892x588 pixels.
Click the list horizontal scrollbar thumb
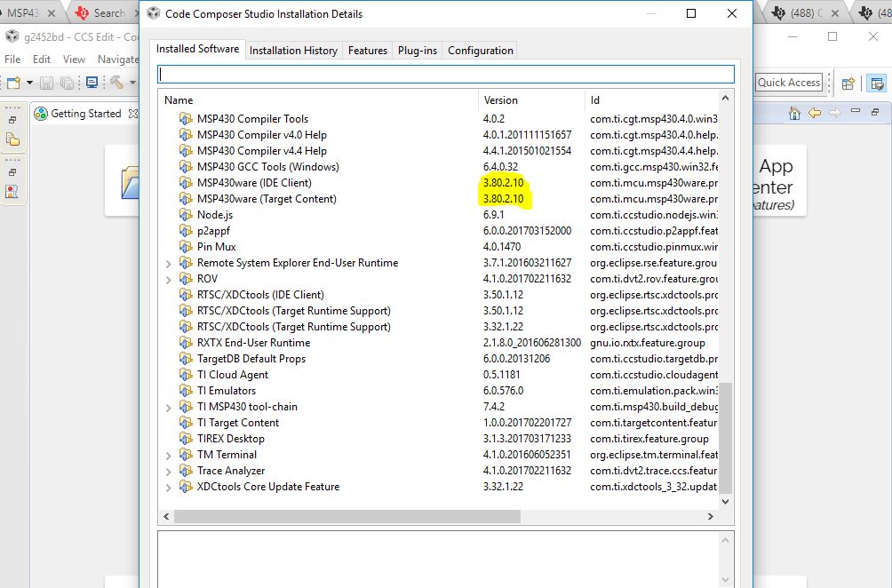pos(347,516)
